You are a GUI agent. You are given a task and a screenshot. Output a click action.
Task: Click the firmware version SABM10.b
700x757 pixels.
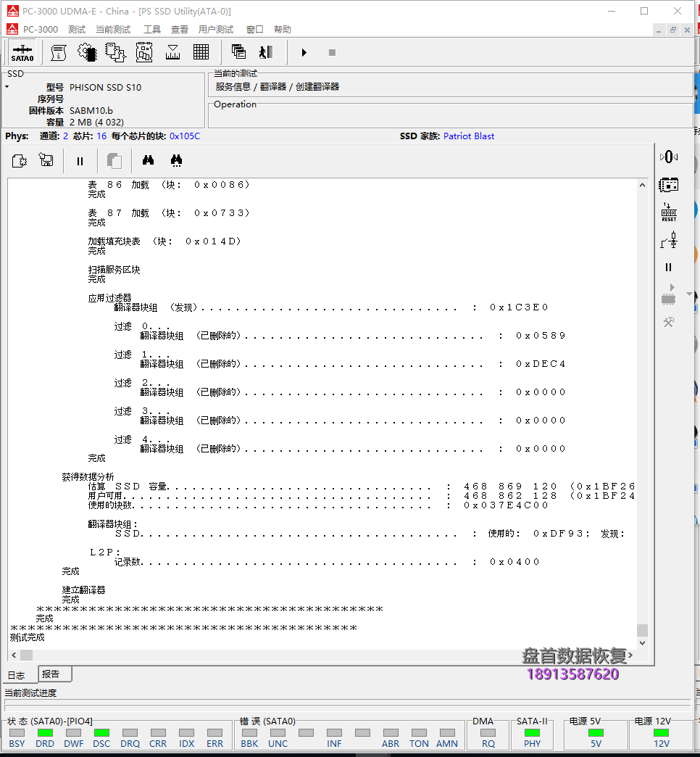[91, 110]
